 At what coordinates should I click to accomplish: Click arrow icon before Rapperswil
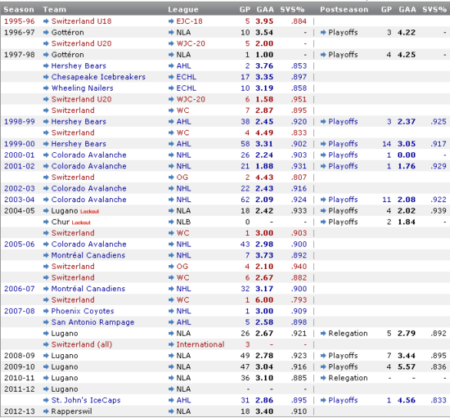pos(46,411)
